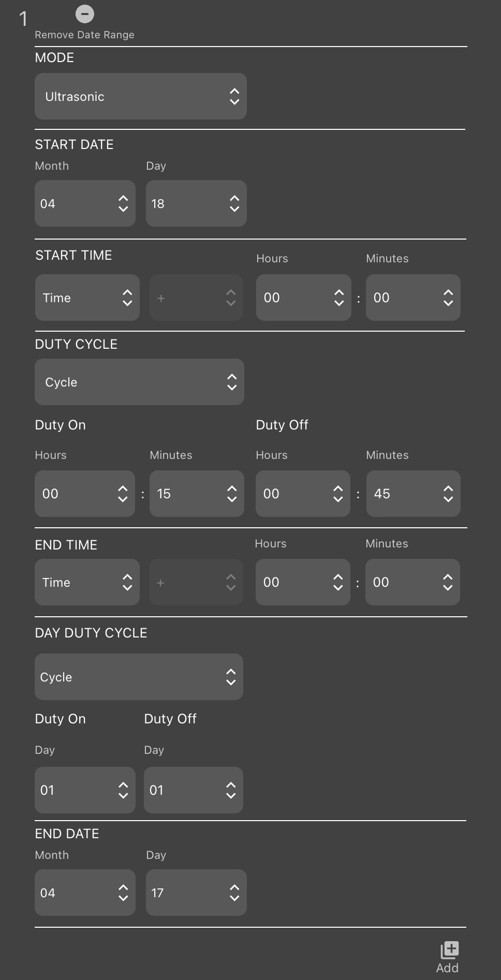Decrement the Start Date day showing 18

[234, 209]
